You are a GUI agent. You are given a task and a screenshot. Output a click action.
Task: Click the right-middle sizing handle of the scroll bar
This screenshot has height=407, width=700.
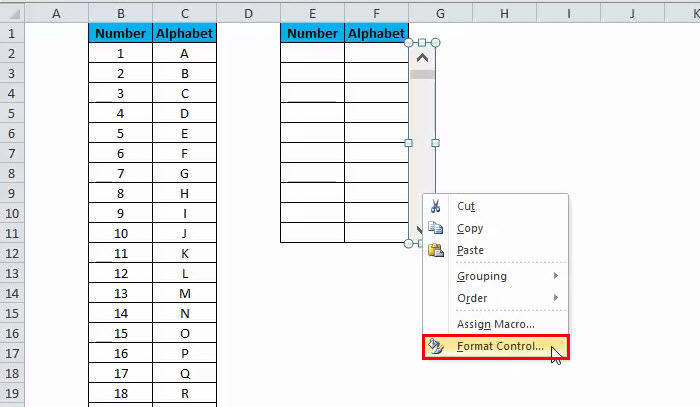coord(436,143)
